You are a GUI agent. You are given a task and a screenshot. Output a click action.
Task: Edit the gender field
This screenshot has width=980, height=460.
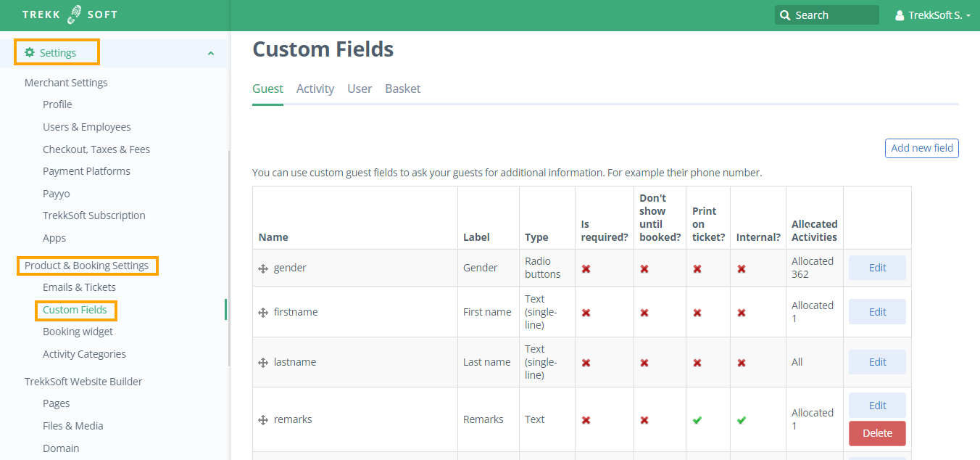point(878,268)
